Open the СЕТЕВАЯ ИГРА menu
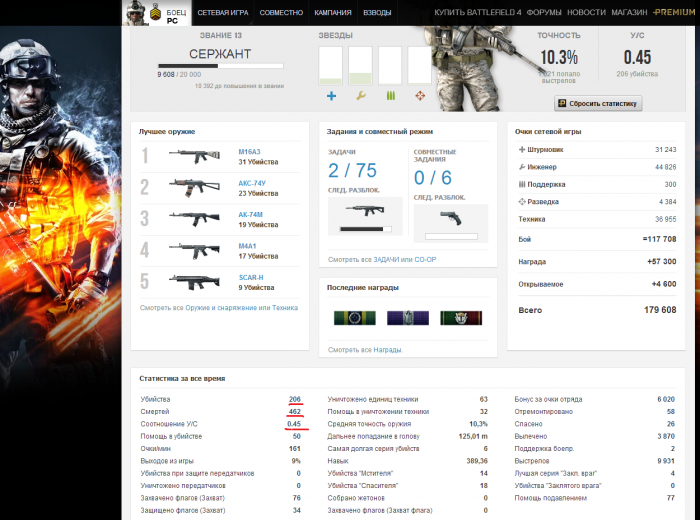The height and width of the screenshot is (520, 700). click(223, 12)
